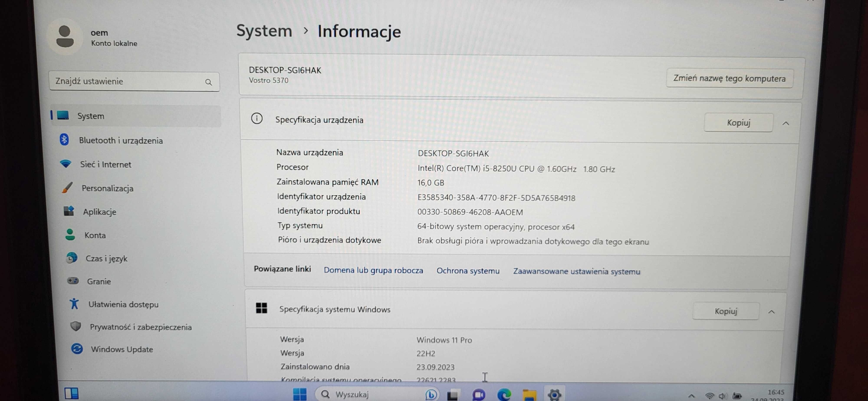Click Kopiuj button for device specs

(738, 122)
